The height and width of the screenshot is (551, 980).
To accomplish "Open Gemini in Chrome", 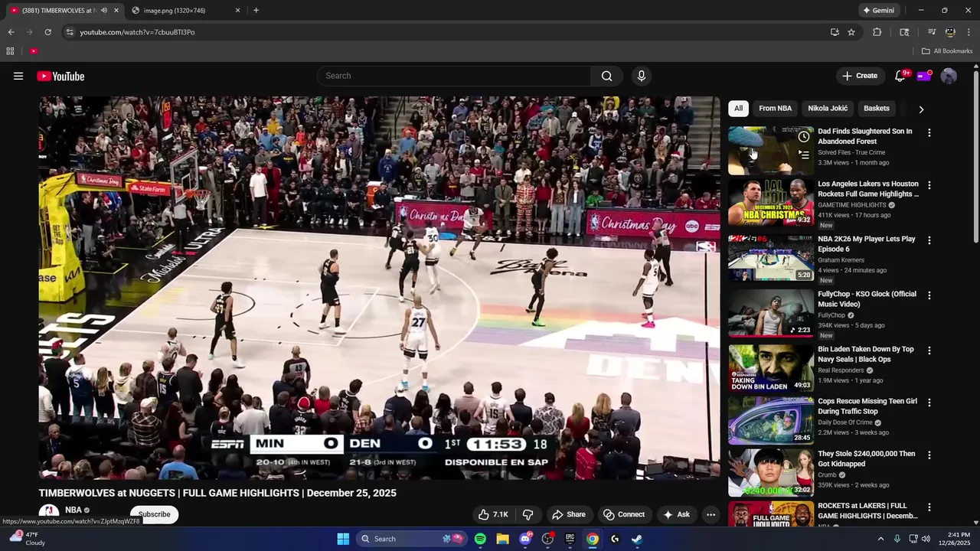I will 878,11.
